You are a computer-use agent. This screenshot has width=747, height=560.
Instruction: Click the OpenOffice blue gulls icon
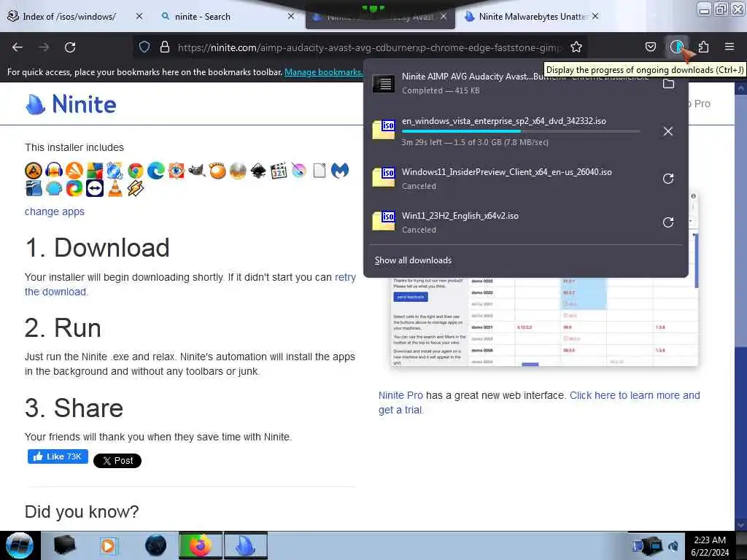click(34, 189)
